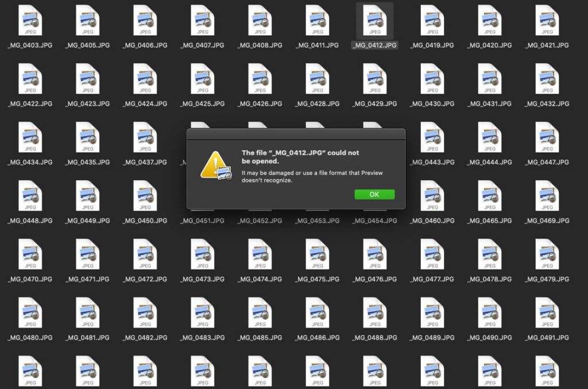
Task: Select the _MG_0447.JPG file icon
Action: click(x=547, y=139)
